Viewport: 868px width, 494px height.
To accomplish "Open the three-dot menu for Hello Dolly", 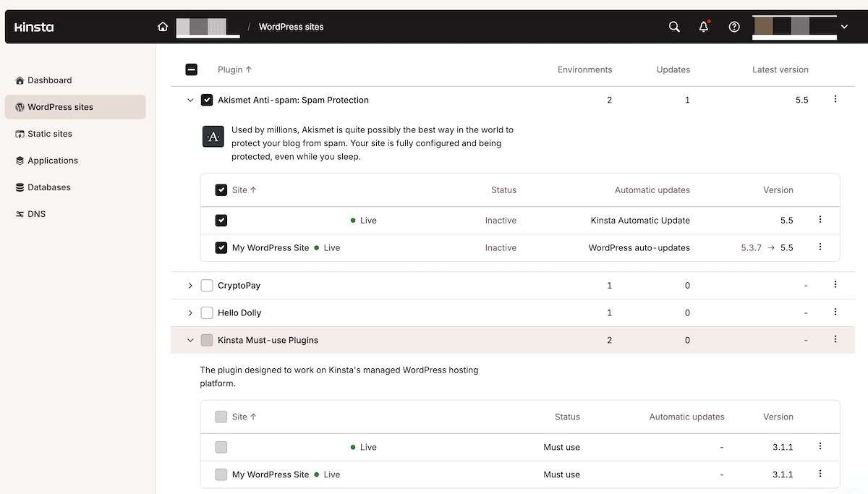I will (x=835, y=312).
